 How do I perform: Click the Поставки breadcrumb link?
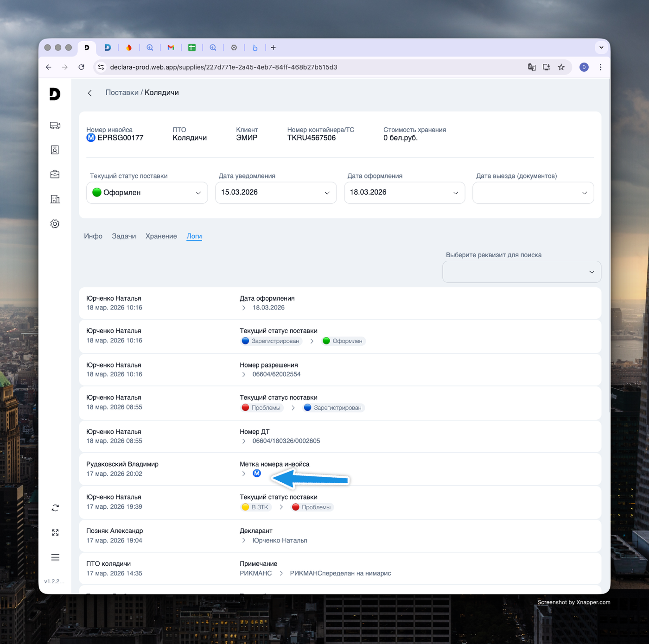pyautogui.click(x=122, y=93)
